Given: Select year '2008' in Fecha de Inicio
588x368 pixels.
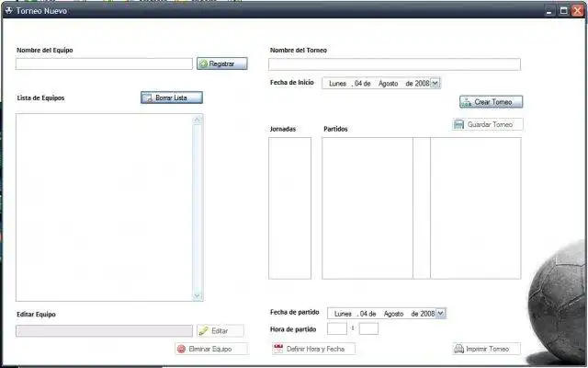Looking at the screenshot, I should coord(422,84).
